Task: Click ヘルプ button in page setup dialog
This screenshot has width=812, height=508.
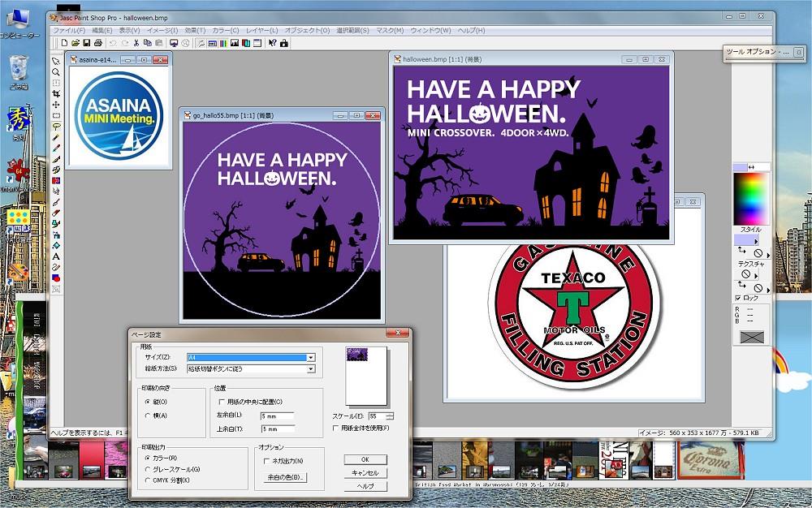Action: (365, 486)
